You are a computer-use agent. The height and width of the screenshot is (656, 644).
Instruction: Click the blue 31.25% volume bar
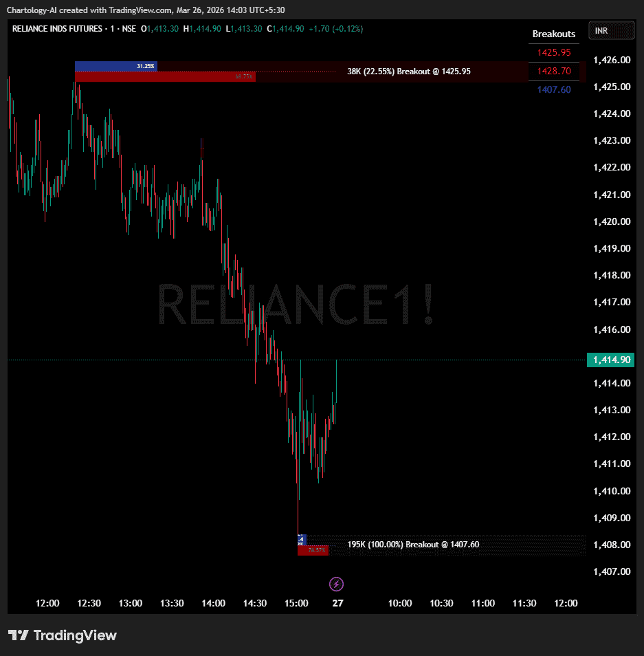point(116,66)
